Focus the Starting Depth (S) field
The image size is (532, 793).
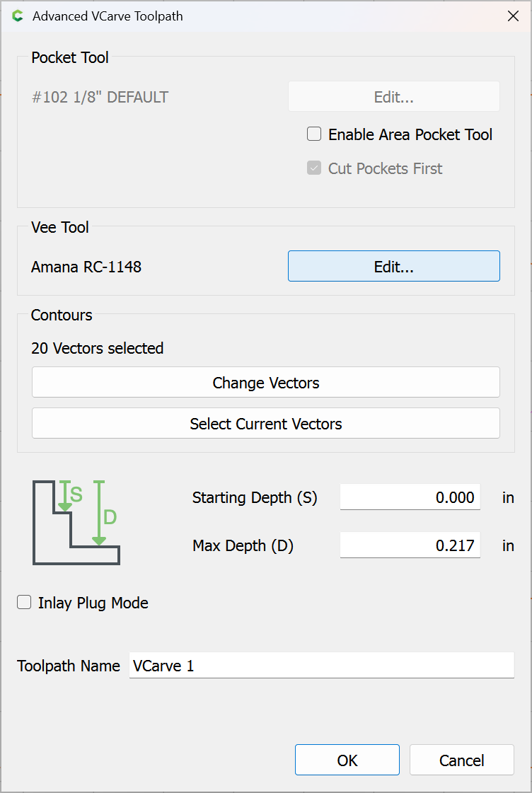[x=410, y=497]
